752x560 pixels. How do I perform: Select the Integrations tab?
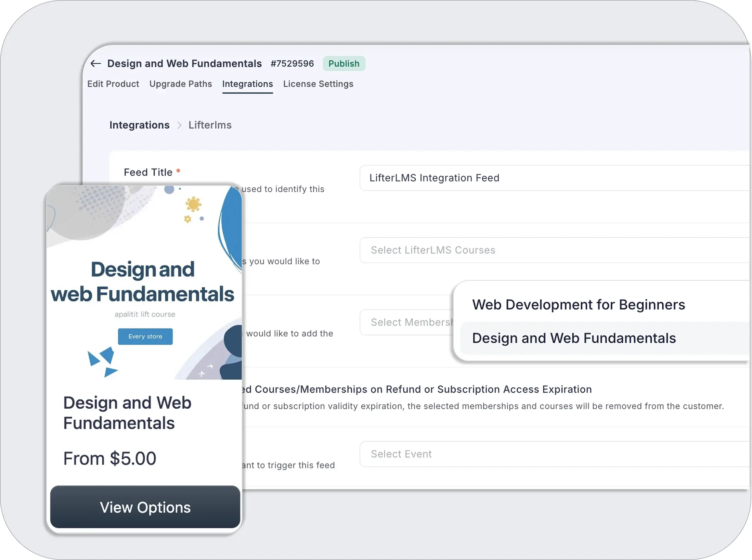[x=247, y=84]
